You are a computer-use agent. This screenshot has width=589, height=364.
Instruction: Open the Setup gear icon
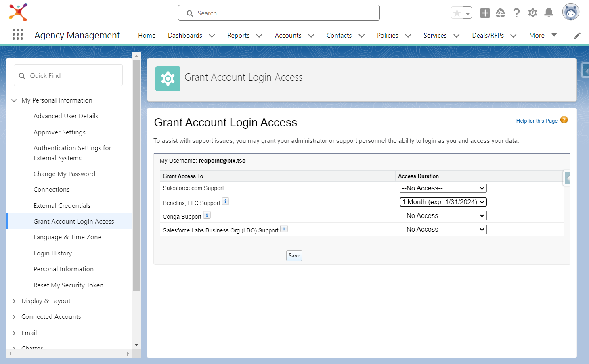[x=532, y=13]
